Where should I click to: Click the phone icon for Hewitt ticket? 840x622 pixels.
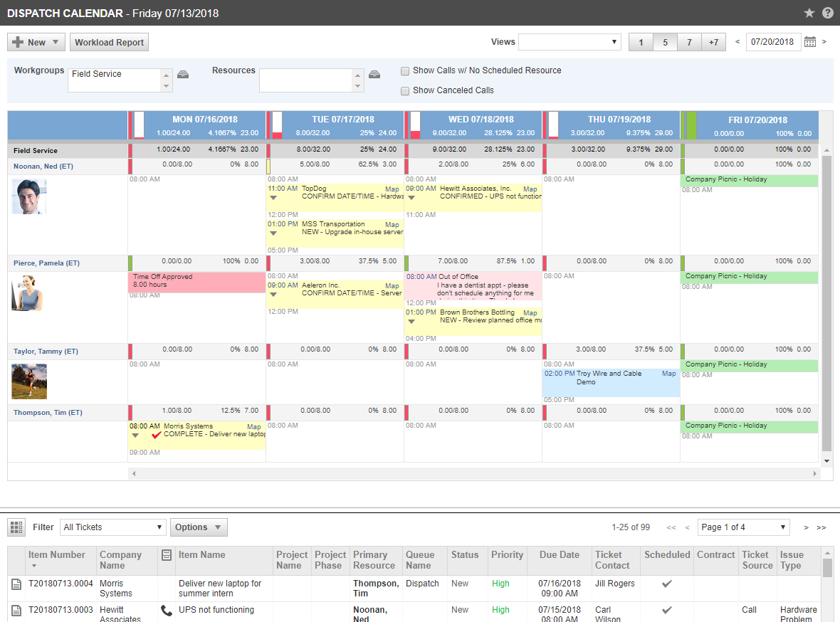click(167, 610)
